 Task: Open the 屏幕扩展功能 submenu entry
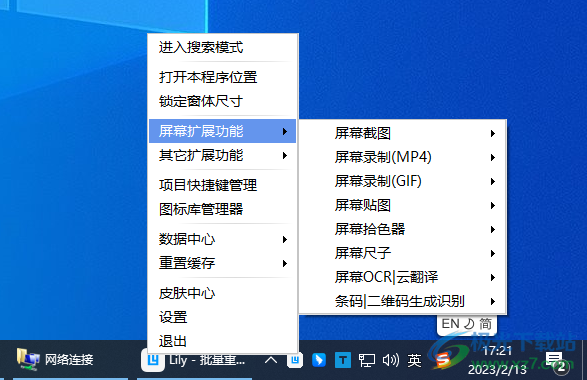[x=223, y=131]
